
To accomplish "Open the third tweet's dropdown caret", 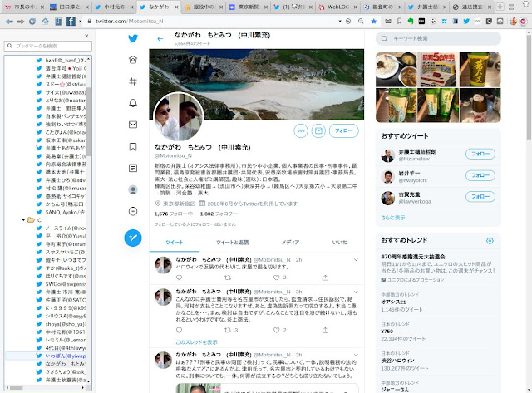I will click(356, 355).
